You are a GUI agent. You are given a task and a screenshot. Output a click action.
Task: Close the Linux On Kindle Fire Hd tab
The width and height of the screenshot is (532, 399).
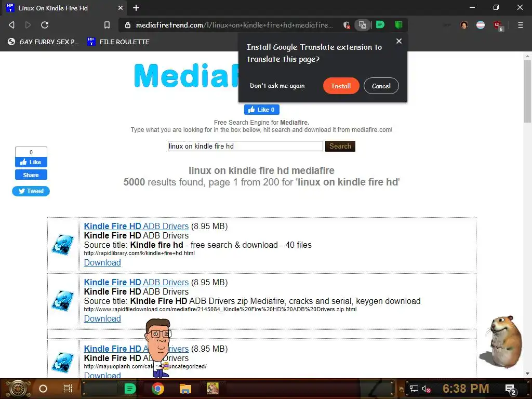[x=121, y=8]
